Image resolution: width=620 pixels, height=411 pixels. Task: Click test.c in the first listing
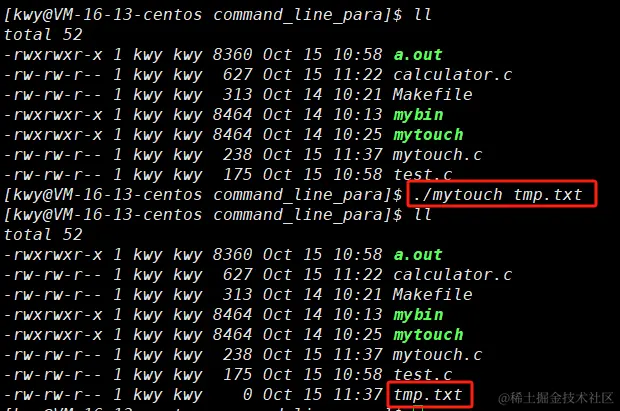click(423, 175)
